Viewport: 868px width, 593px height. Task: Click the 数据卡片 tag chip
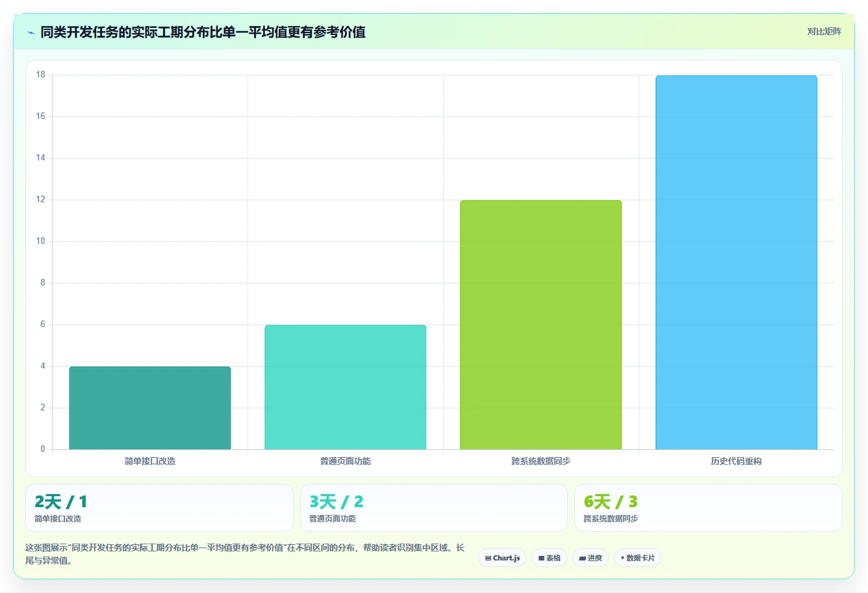(637, 558)
